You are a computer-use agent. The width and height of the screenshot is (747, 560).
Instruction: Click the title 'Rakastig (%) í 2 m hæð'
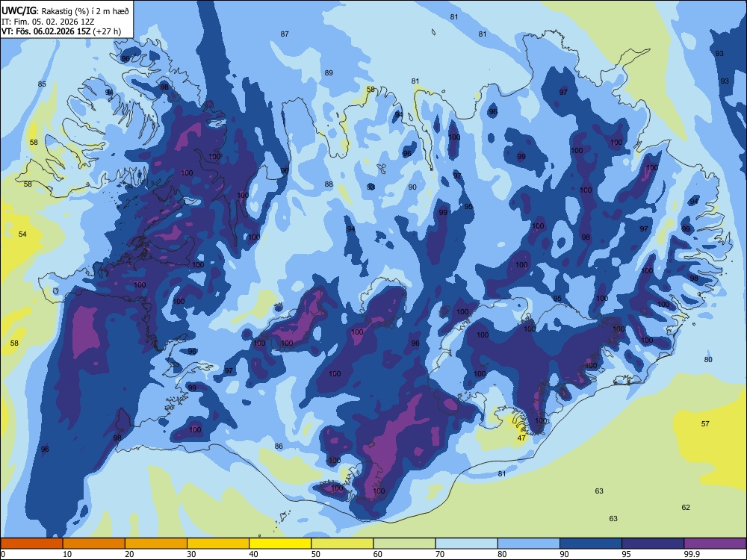click(x=85, y=10)
